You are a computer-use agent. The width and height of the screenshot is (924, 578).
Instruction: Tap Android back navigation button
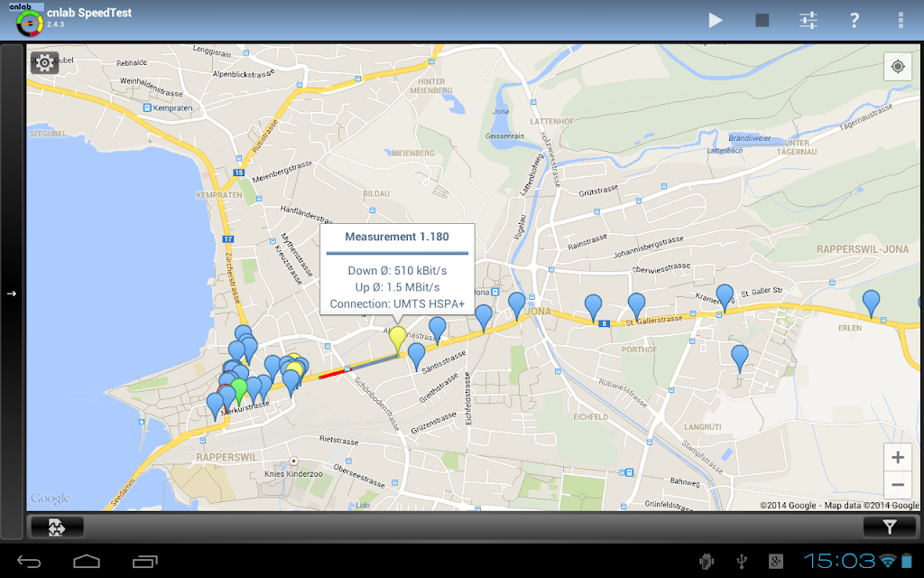28,561
